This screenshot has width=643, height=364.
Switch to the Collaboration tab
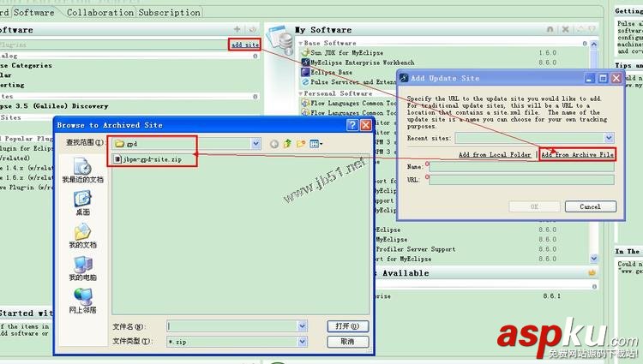100,12
